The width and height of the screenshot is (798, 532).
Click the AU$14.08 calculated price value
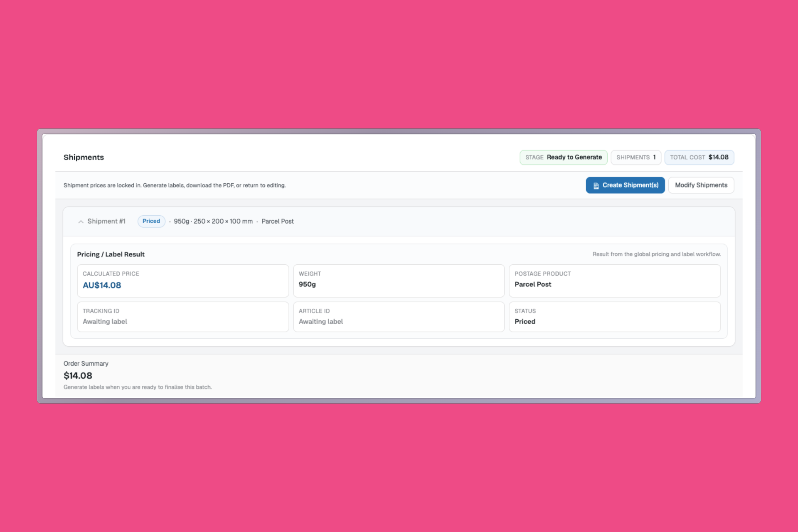(102, 286)
